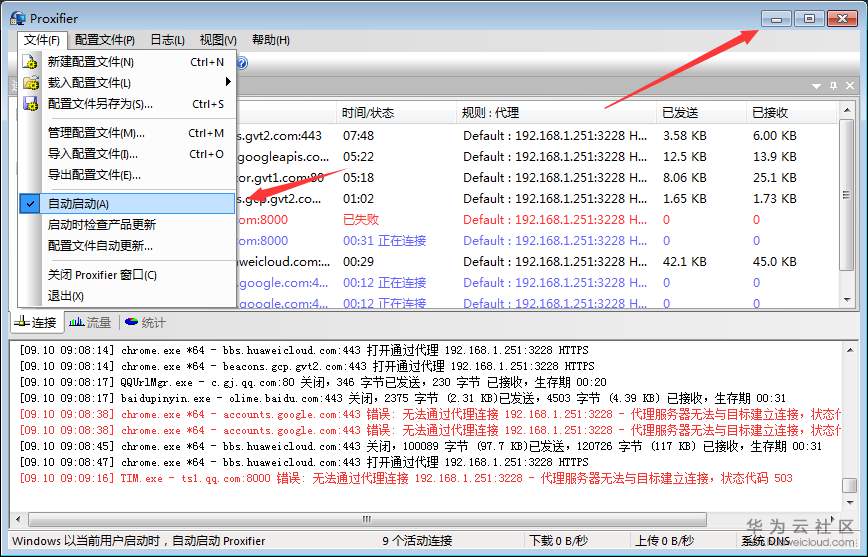Expand the 载入配置文件 submenu arrow
This screenshot has height=557, width=868.
point(228,82)
